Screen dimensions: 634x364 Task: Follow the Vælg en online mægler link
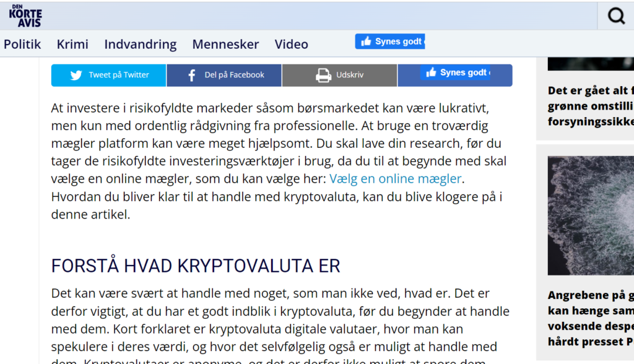coord(395,178)
